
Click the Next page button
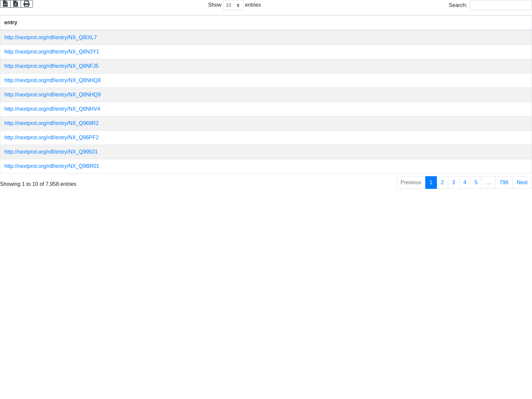[x=522, y=183]
